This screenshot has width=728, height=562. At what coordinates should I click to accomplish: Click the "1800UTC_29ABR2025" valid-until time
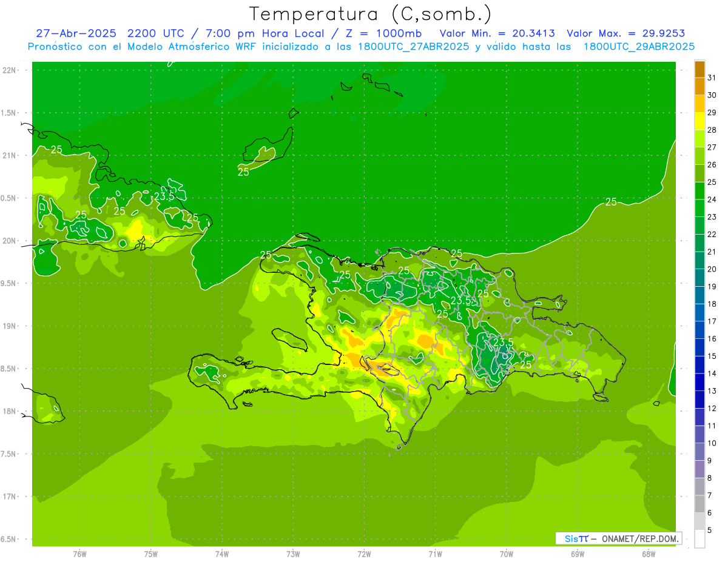[x=639, y=47]
